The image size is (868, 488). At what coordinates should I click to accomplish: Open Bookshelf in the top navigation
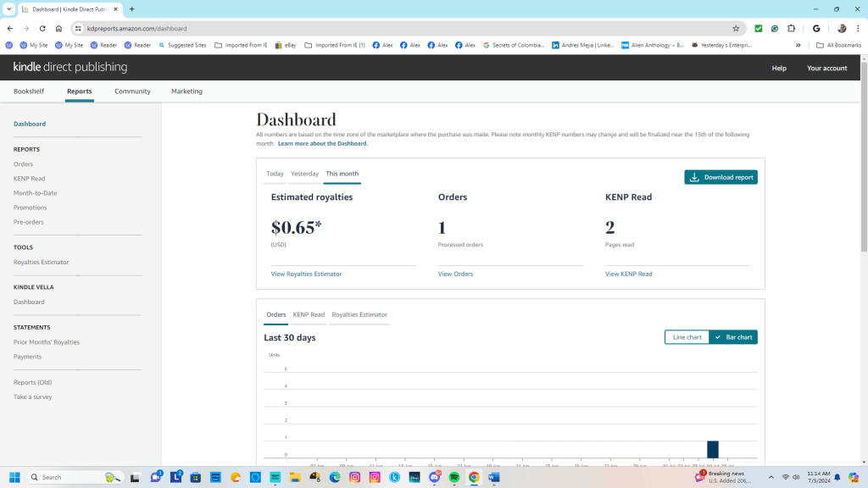[29, 91]
